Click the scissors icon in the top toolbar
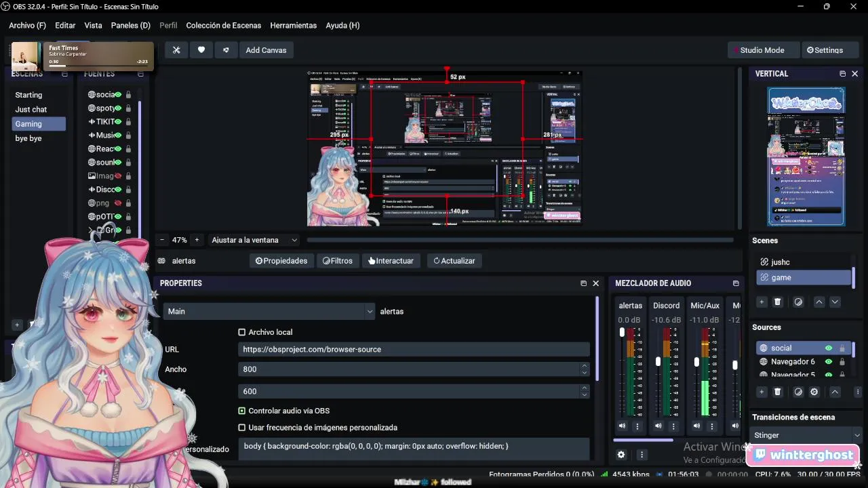The width and height of the screenshot is (868, 488). [x=176, y=50]
